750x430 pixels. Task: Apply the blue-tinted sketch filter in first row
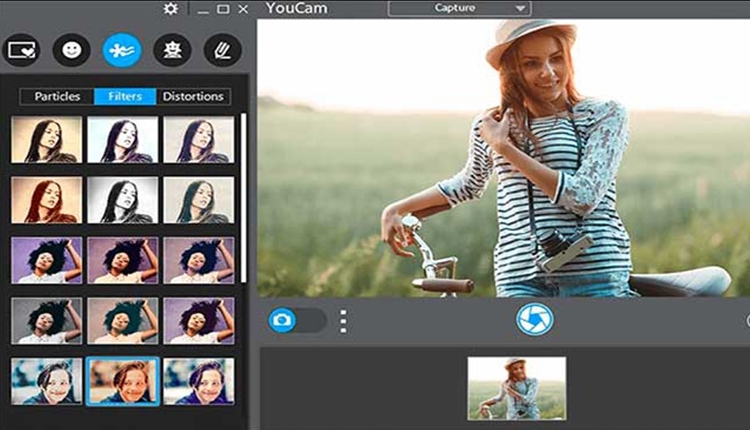tap(122, 140)
